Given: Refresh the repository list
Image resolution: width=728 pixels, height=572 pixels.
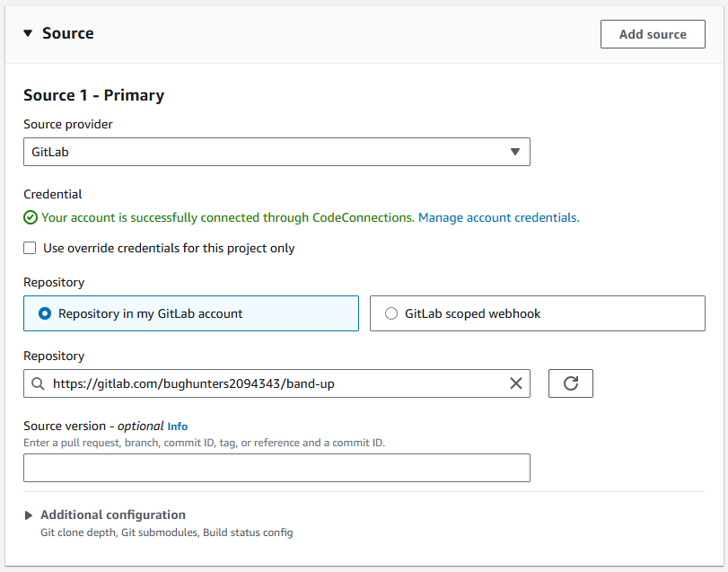Looking at the screenshot, I should tap(569, 383).
